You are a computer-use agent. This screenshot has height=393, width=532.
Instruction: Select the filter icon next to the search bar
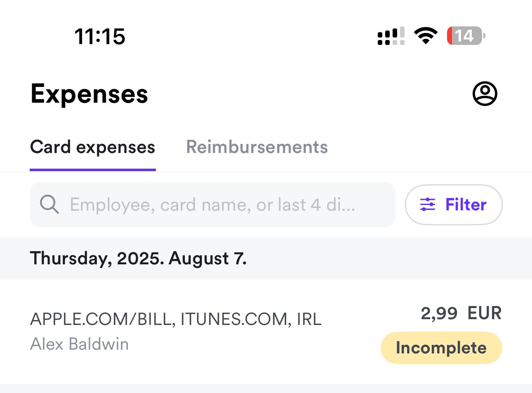tap(453, 205)
